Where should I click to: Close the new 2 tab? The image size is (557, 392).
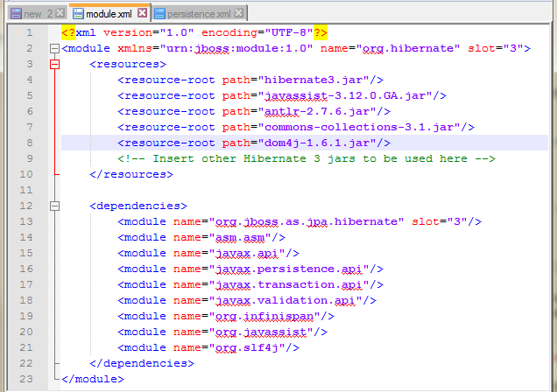(x=60, y=13)
